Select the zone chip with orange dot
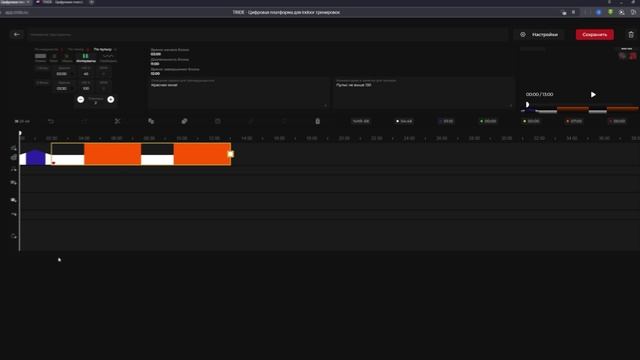This screenshot has height=360, width=640. click(x=574, y=121)
